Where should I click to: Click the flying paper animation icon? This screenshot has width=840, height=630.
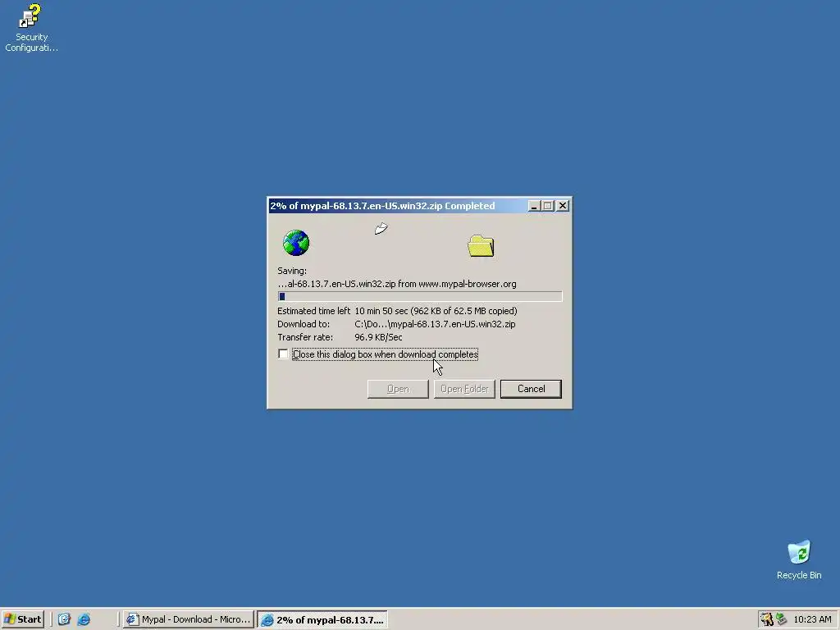[x=381, y=229]
